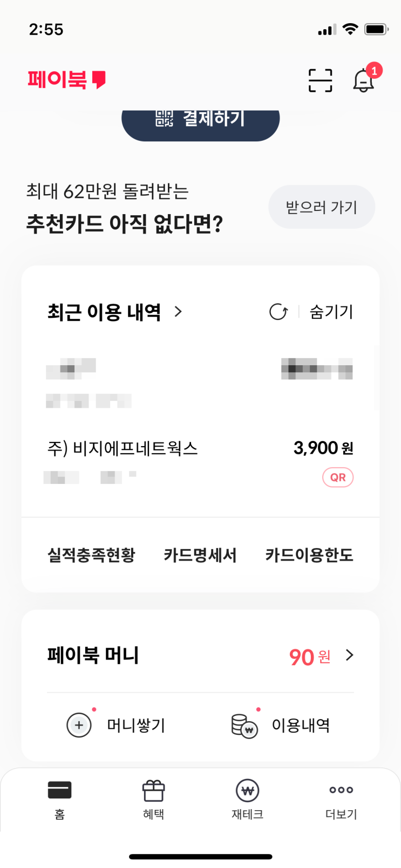Open the notification bell
Viewport: 401px width, 868px height.
[x=364, y=81]
